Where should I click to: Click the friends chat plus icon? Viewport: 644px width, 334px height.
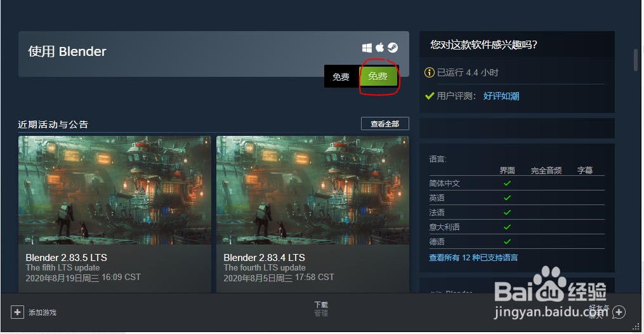(619, 312)
